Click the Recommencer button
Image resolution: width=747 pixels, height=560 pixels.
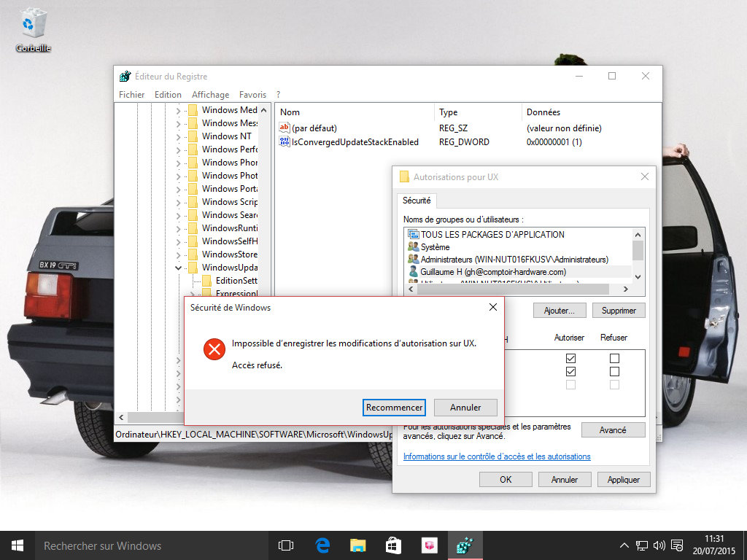tap(394, 408)
